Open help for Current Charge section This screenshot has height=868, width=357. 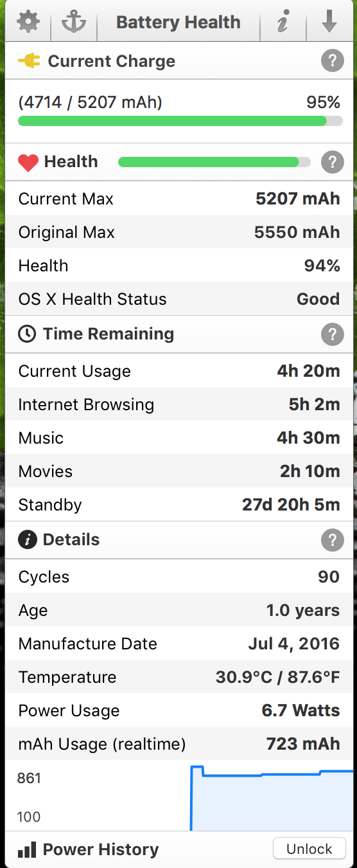click(x=332, y=62)
